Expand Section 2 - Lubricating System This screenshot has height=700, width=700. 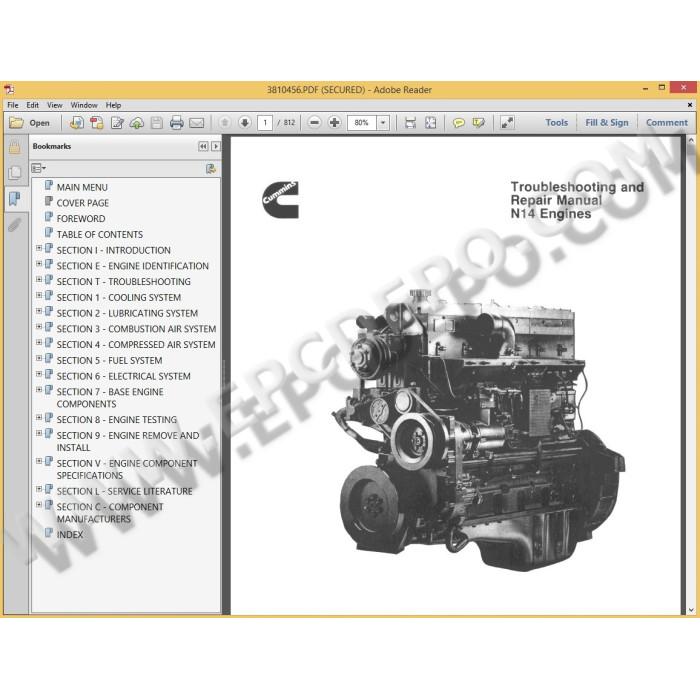tap(39, 311)
